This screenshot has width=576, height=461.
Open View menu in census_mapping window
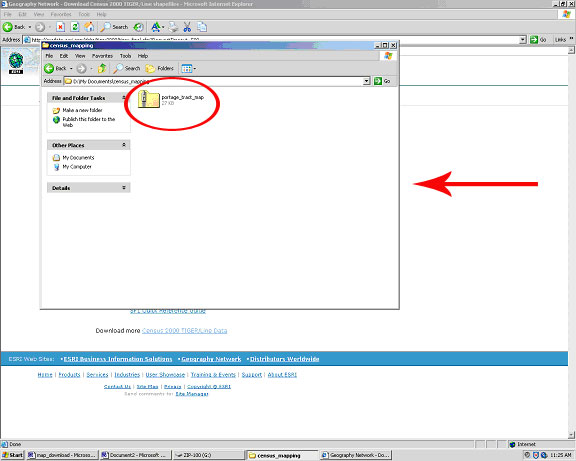pos(80,56)
